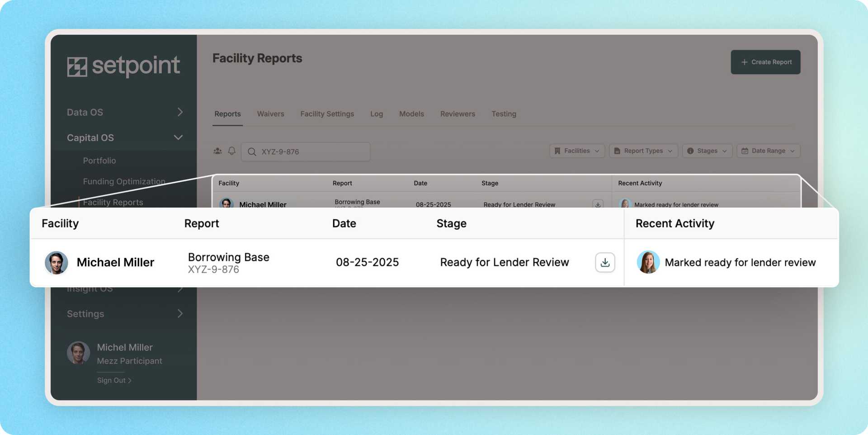This screenshot has height=435, width=868.
Task: Click the user profile avatar in sidebar
Action: (78, 353)
